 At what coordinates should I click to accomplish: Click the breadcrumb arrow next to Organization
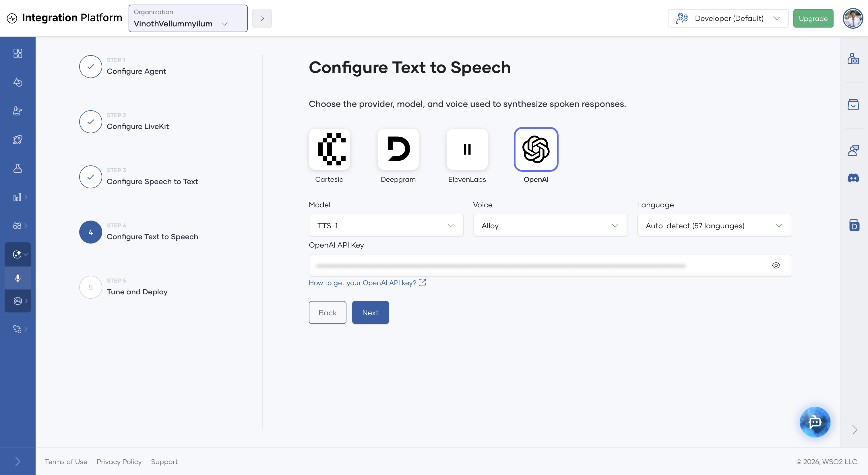coord(262,18)
